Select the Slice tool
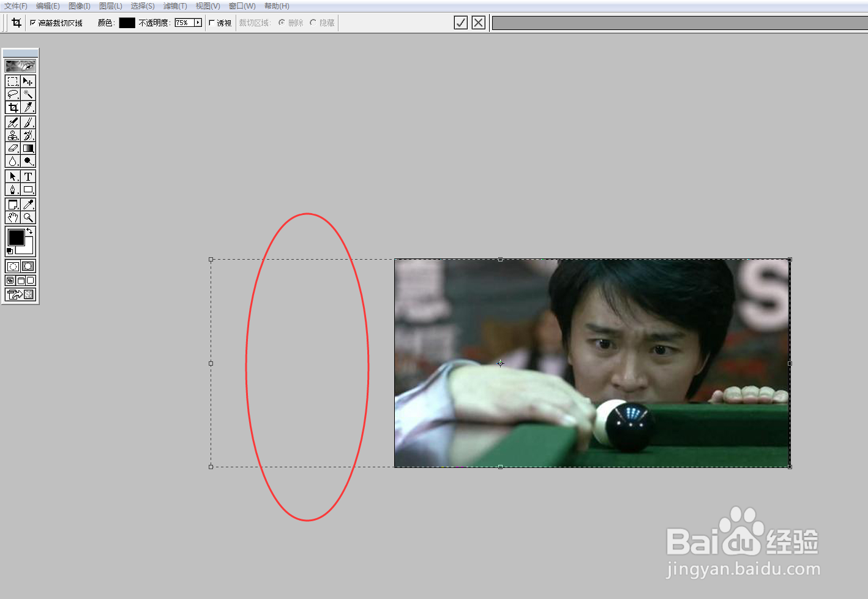The width and height of the screenshot is (868, 599). 28,107
